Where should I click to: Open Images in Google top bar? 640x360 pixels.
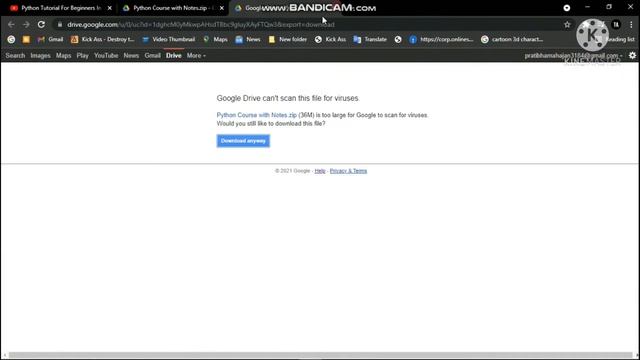[40, 56]
